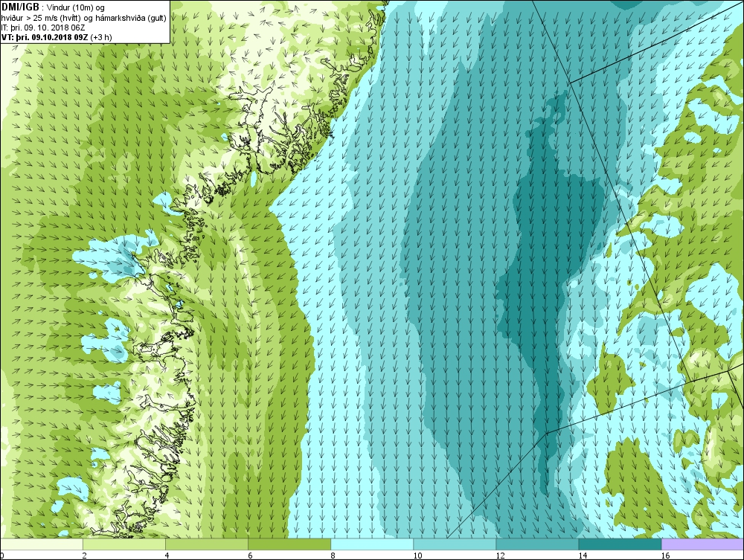
Task: Click the legend scale label "12"
Action: click(x=500, y=556)
